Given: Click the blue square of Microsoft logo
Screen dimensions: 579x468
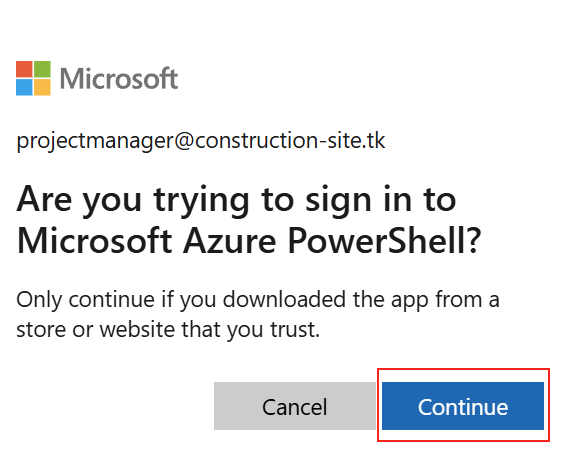Looking at the screenshot, I should click(24, 87).
